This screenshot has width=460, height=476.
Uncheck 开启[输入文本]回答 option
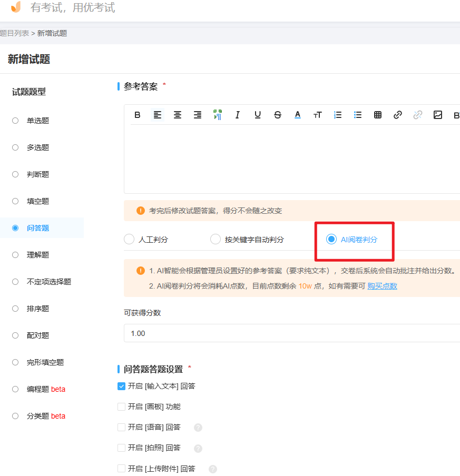[x=121, y=386]
